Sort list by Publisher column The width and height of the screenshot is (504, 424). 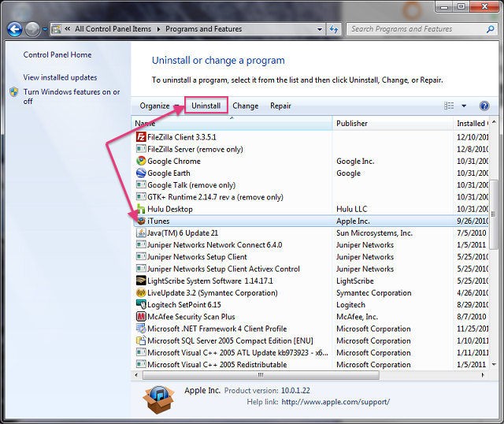[x=392, y=124]
